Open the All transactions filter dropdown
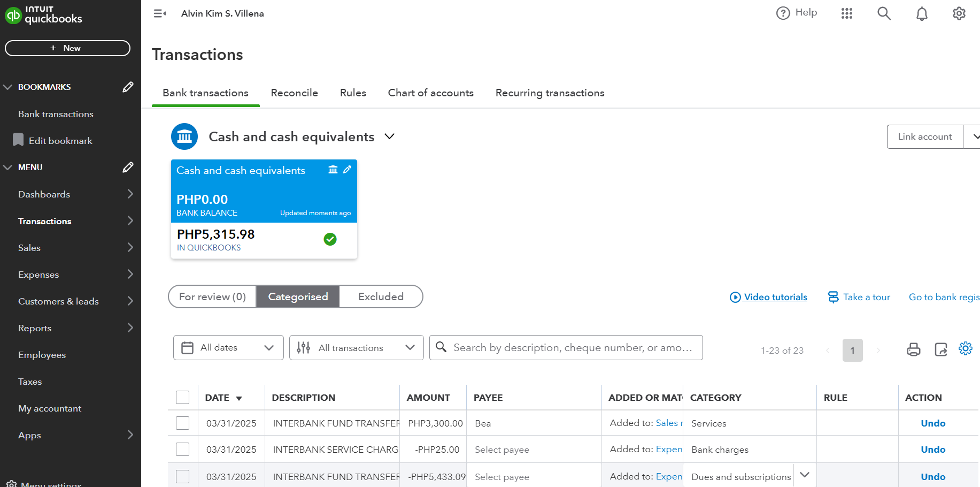This screenshot has width=980, height=487. tap(356, 348)
